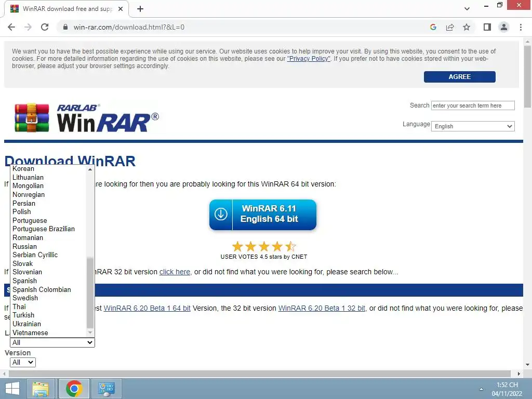Viewport: 532px width, 399px height.
Task: Choose Russian language option
Action: [49, 246]
